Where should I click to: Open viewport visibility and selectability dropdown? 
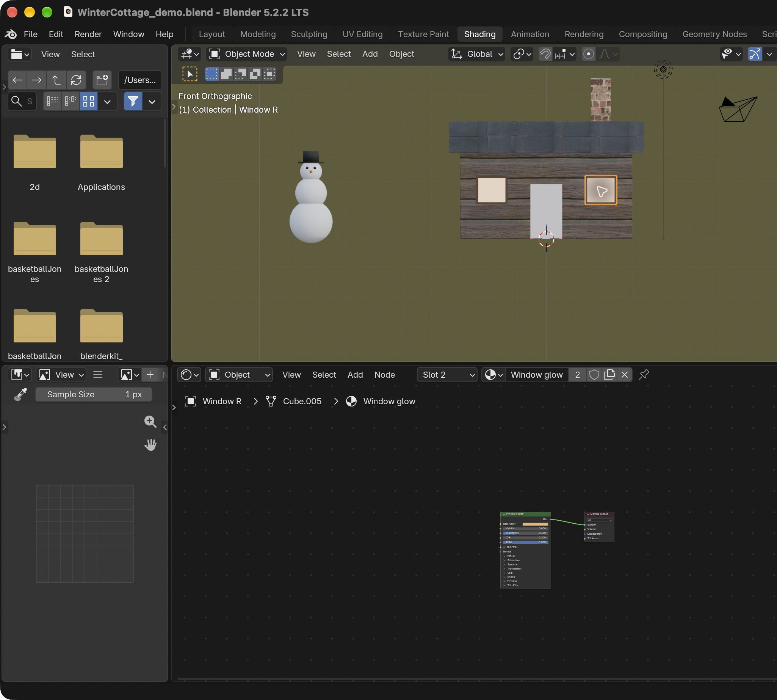pyautogui.click(x=731, y=54)
